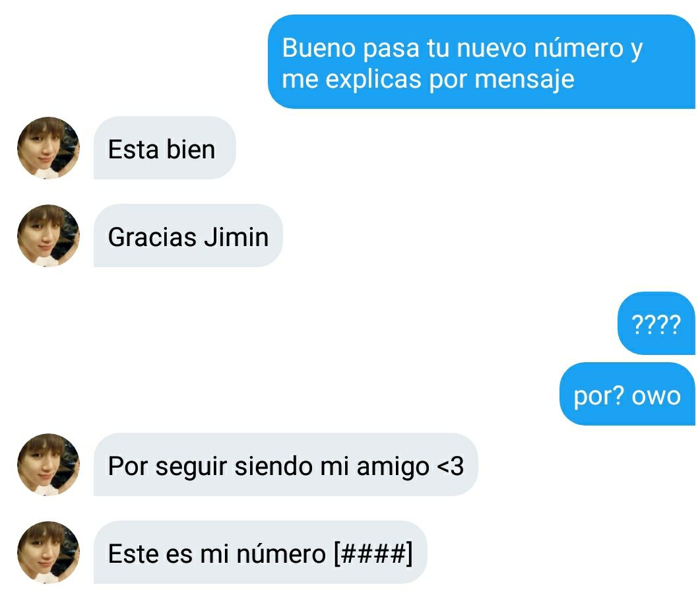Click 'me explicas por mensaje' text line
The height and width of the screenshot is (607, 700).
pyautogui.click(x=428, y=79)
